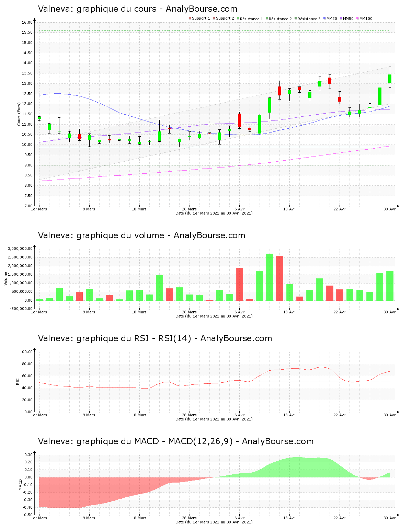Image resolution: width=412 pixels, height=532 pixels.
Task: Click the MM100 legend color swatch
Action: click(x=357, y=19)
